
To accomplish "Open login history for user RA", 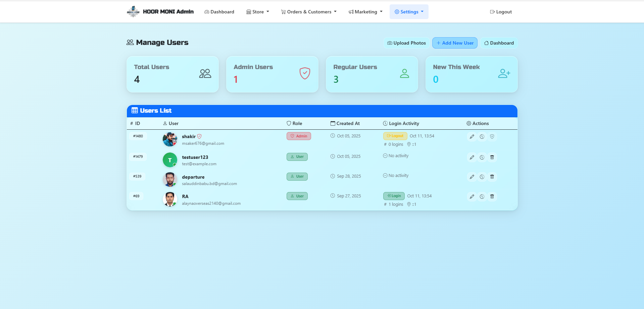I will click(x=482, y=196).
